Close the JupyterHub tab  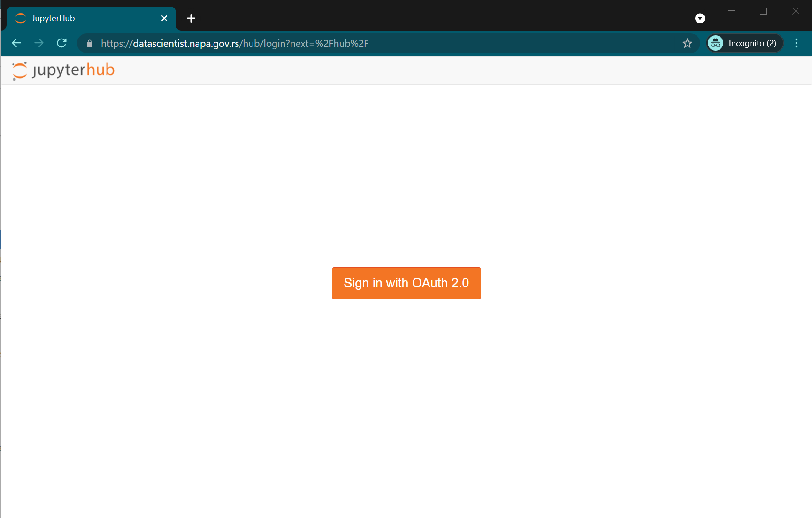click(164, 18)
